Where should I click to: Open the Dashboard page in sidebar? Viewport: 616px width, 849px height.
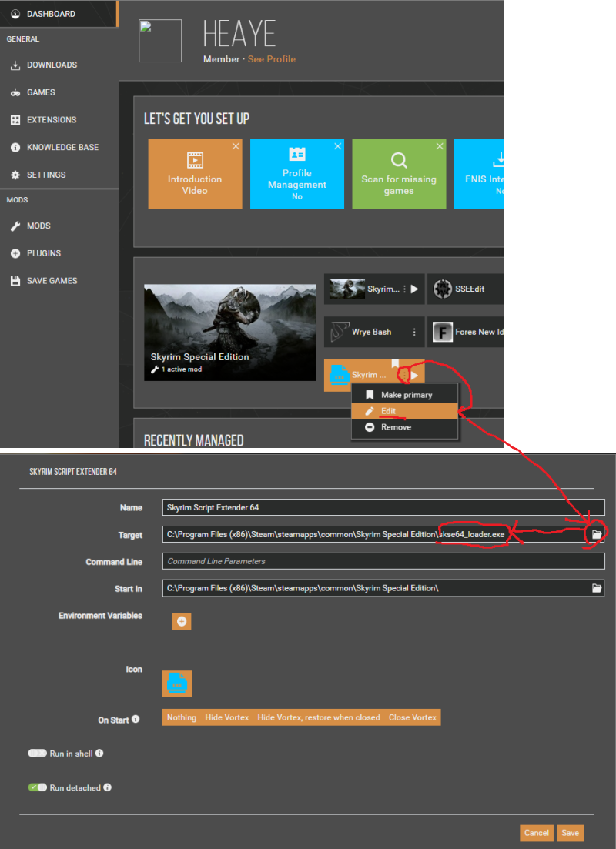[x=59, y=14]
